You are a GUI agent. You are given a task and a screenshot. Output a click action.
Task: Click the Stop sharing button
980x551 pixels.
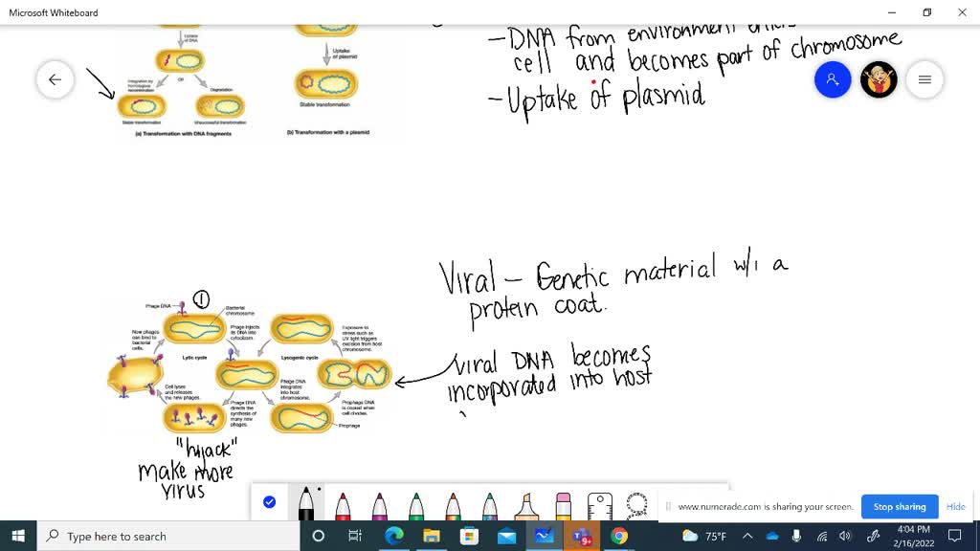[x=899, y=506]
